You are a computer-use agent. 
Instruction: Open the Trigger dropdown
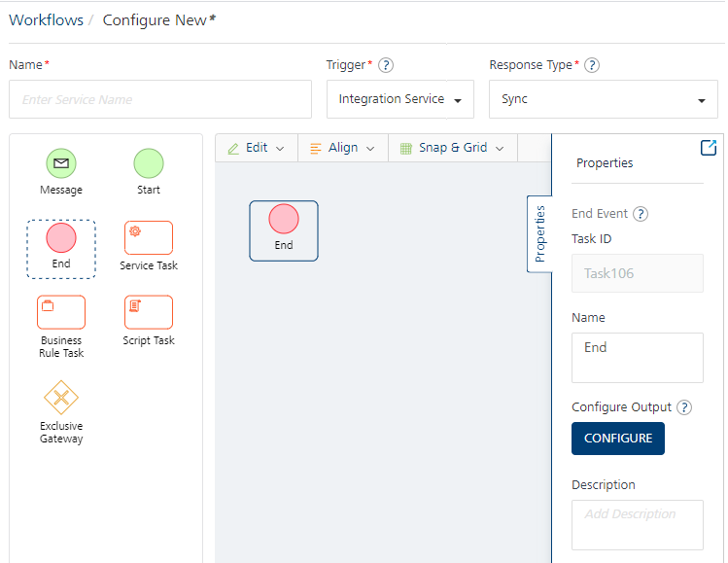399,99
